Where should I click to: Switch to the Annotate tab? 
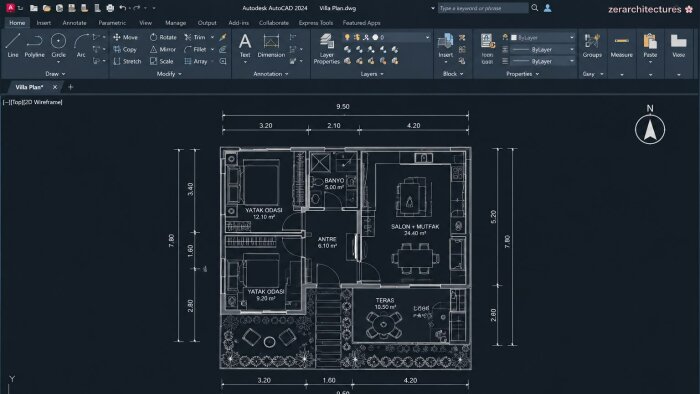point(74,22)
